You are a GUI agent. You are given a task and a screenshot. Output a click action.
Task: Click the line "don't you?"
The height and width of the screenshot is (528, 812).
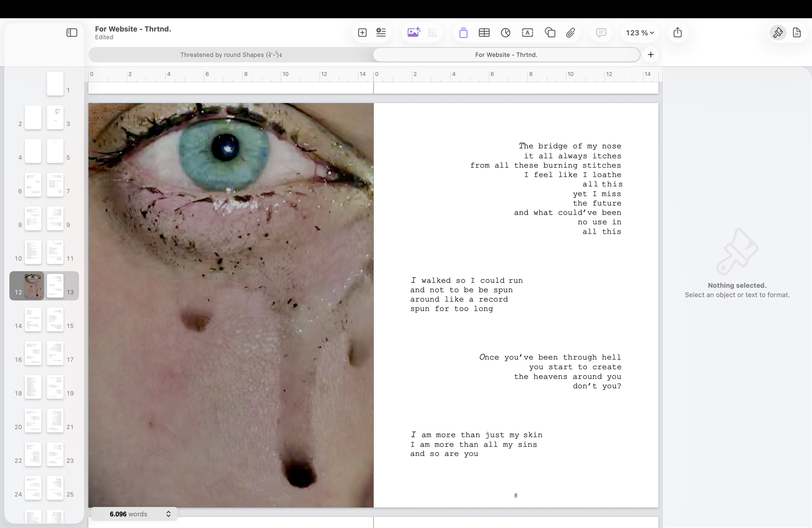coord(597,386)
